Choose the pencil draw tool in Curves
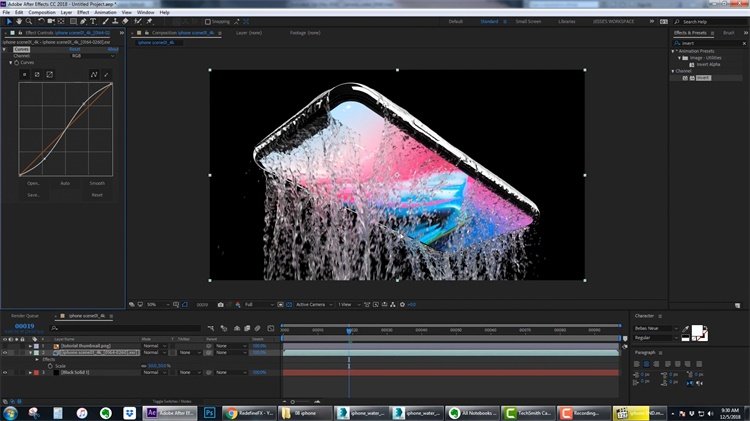The width and height of the screenshot is (750, 421). tap(106, 75)
